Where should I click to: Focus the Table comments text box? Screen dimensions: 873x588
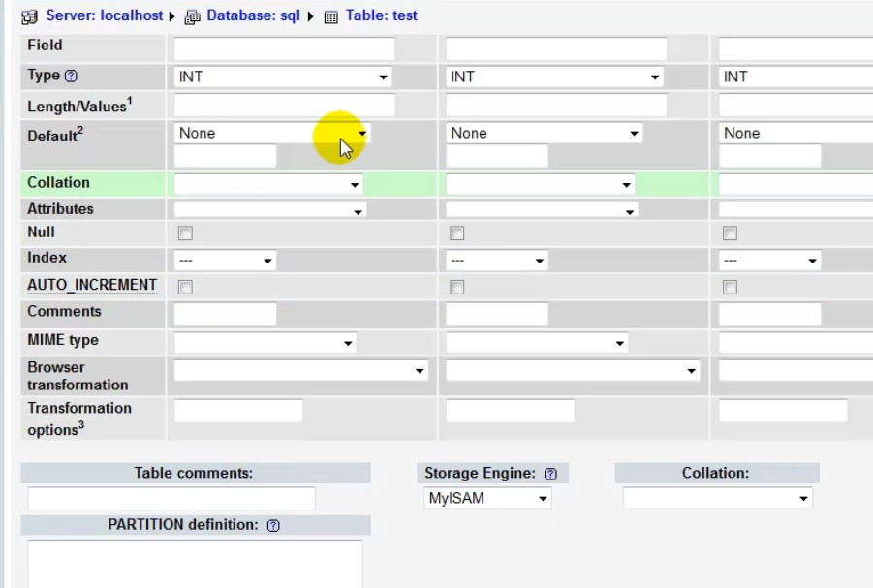[171, 499]
